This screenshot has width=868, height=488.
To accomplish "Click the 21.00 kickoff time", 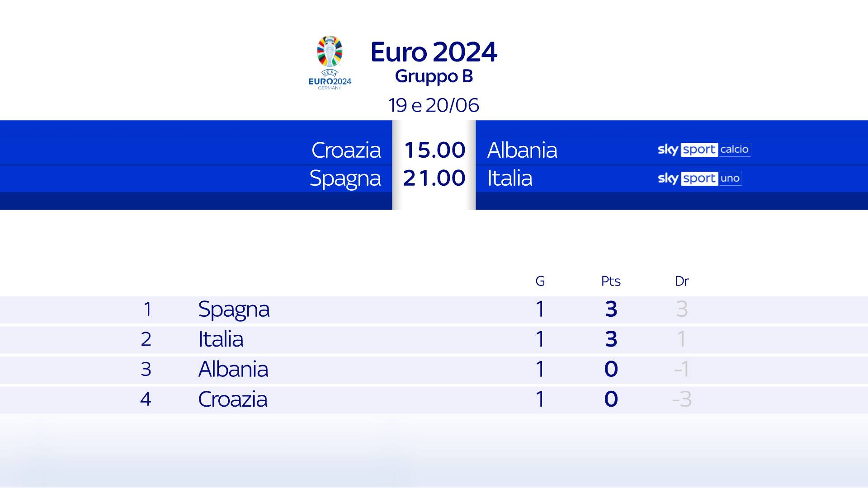I will 434,178.
